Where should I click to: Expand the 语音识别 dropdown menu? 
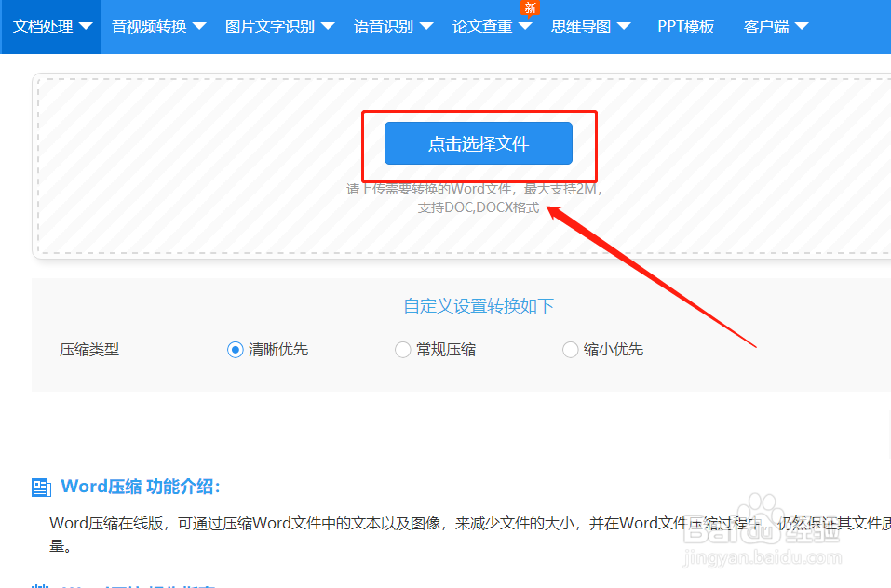(383, 26)
